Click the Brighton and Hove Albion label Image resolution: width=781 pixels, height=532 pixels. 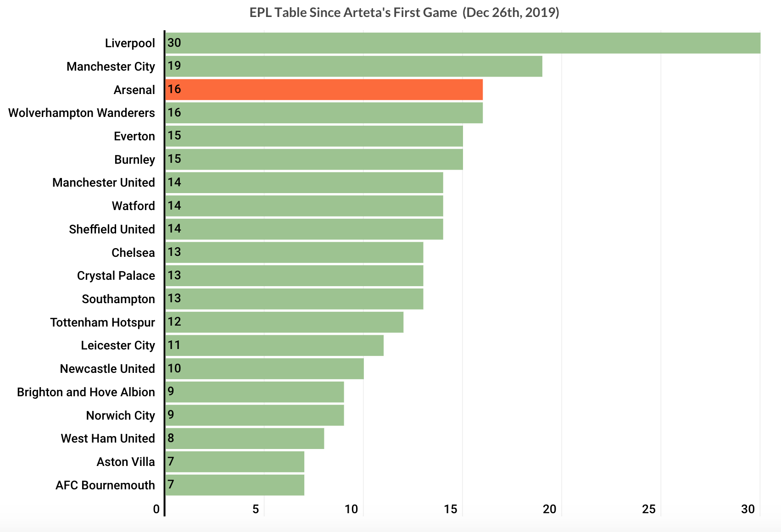pos(86,392)
